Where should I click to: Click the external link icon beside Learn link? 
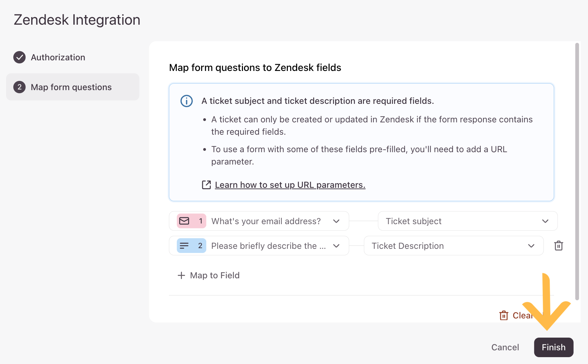pyautogui.click(x=206, y=185)
